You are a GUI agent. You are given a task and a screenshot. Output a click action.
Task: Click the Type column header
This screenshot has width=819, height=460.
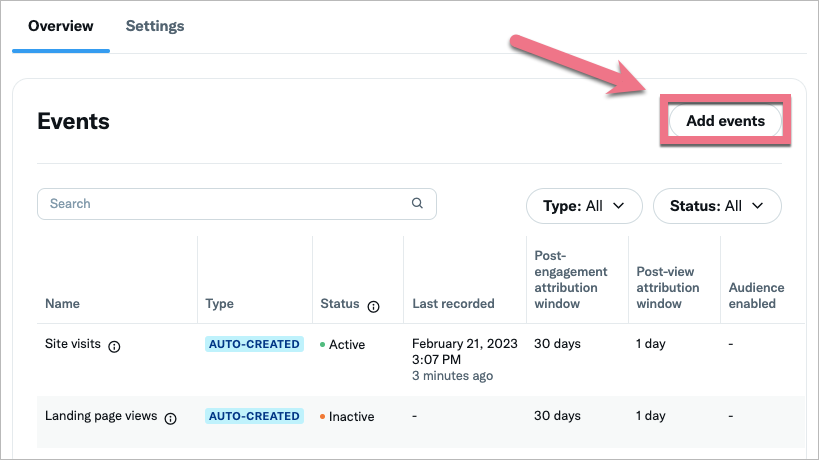click(219, 304)
